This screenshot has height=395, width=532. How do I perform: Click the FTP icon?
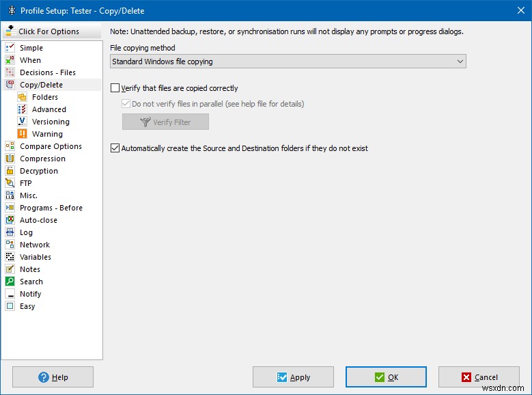(x=10, y=183)
